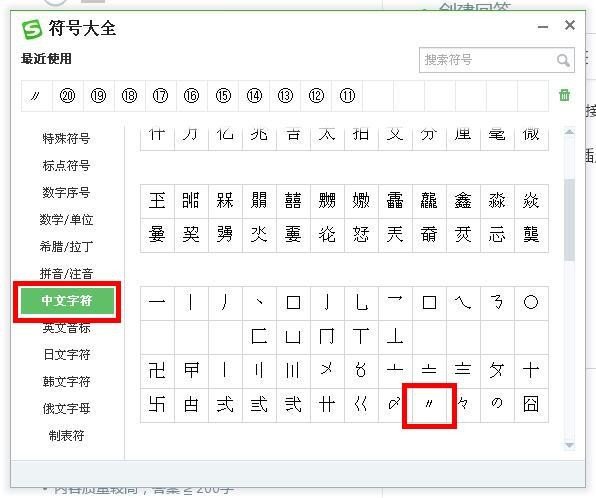Insert recent symbol ⑯
Screen dimensions: 596x498
[x=192, y=95]
